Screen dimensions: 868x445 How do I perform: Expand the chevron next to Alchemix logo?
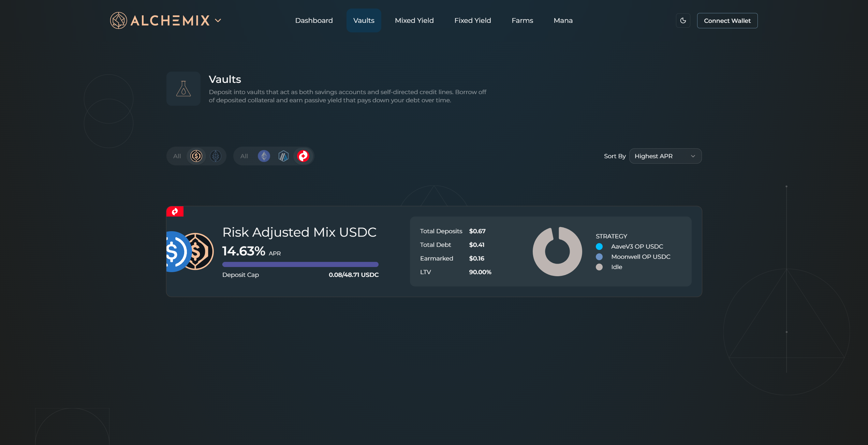pos(218,20)
